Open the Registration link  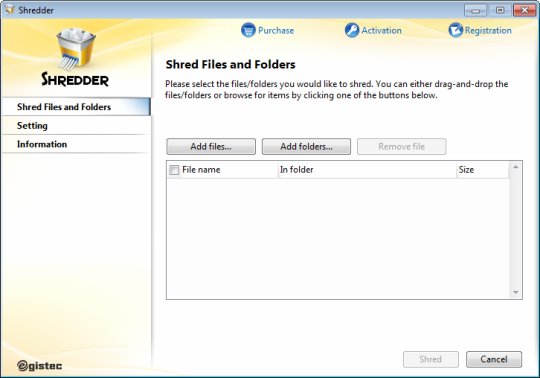click(488, 31)
